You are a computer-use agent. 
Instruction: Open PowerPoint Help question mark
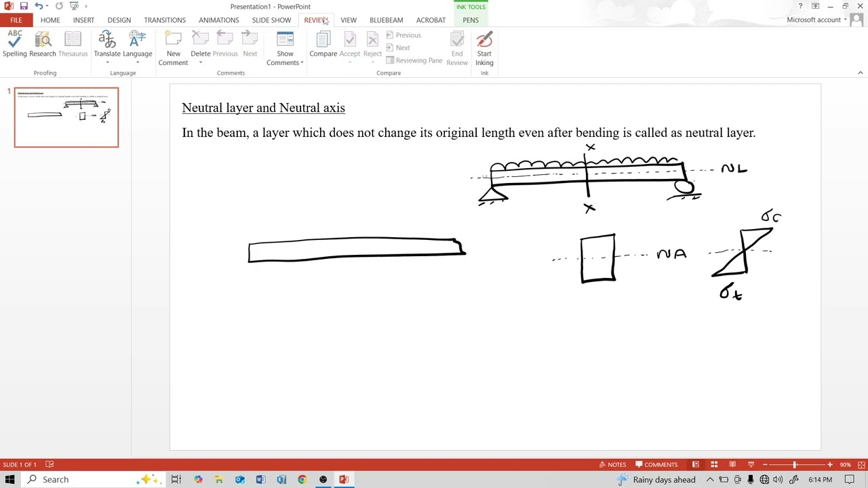800,6
